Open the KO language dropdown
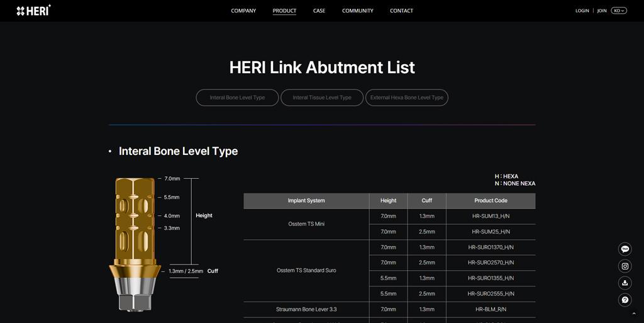This screenshot has height=323, width=644. [x=619, y=11]
